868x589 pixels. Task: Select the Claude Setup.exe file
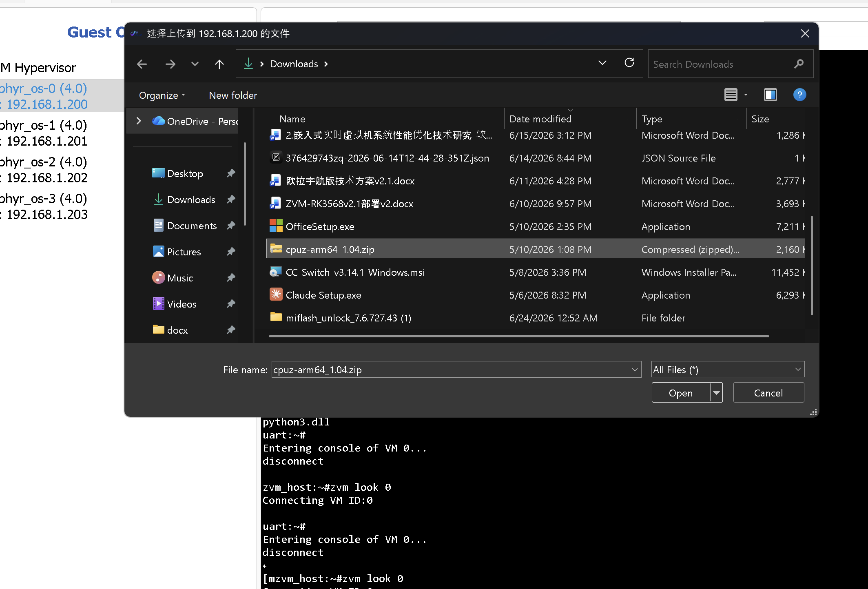(536, 295)
